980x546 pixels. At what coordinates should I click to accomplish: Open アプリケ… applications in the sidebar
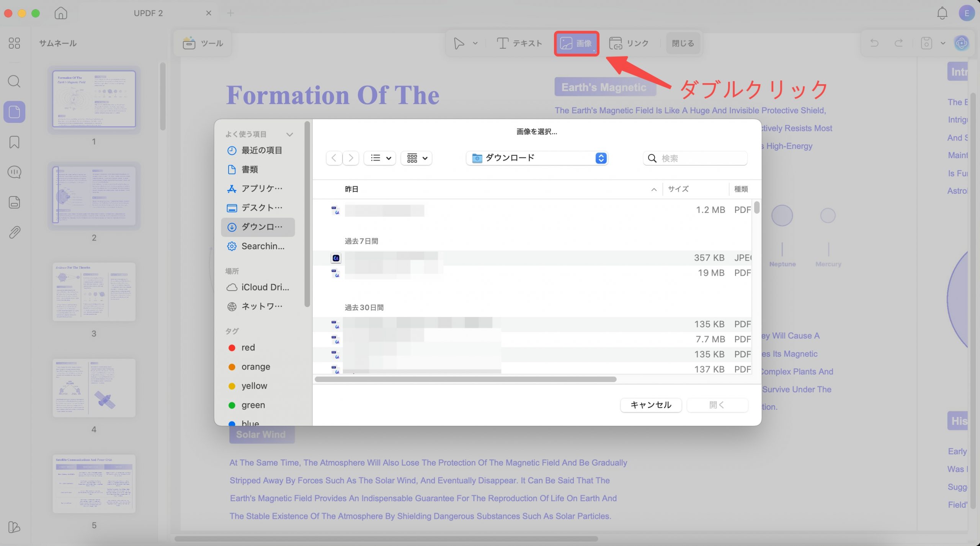click(x=258, y=189)
